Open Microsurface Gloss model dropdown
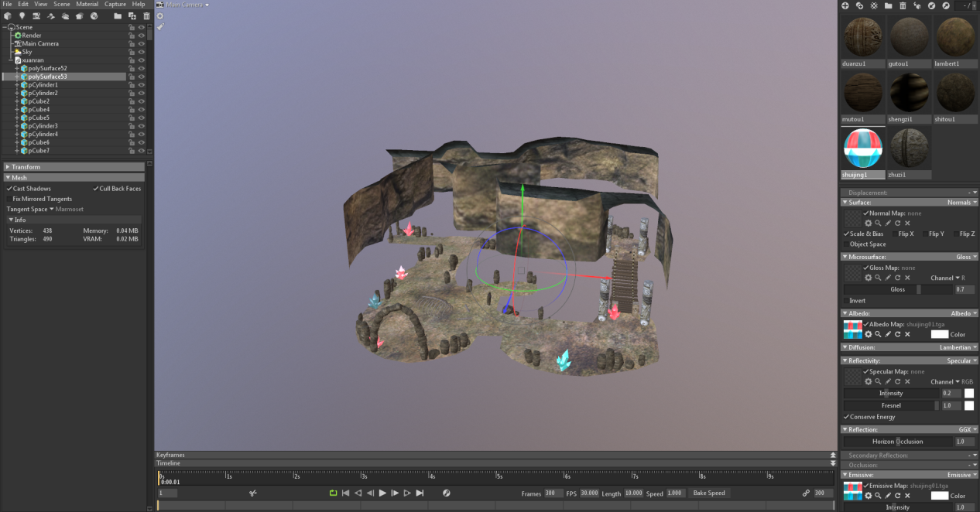980x512 pixels. click(967, 257)
